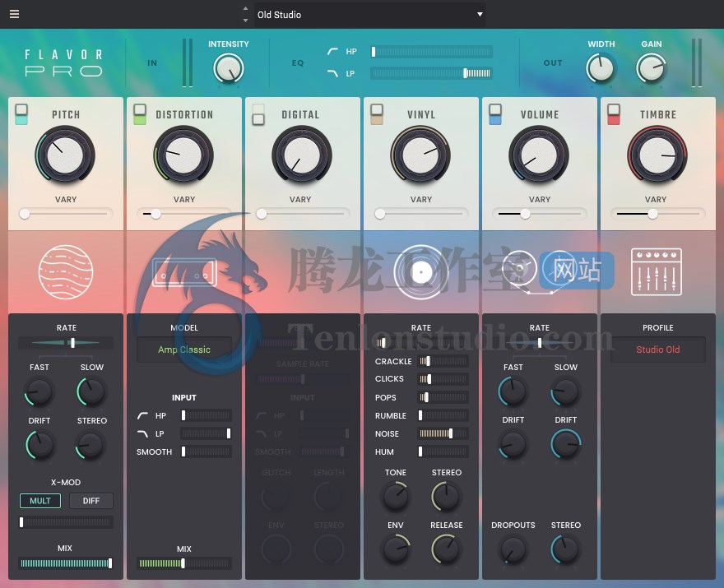Click the main Volume amount knob
The height and width of the screenshot is (588, 724).
pyautogui.click(x=539, y=155)
